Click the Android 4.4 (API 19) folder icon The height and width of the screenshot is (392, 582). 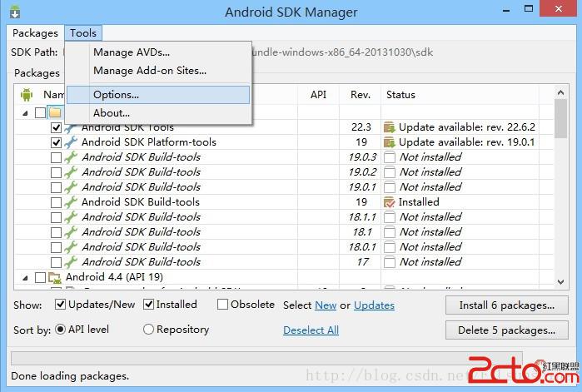click(55, 277)
